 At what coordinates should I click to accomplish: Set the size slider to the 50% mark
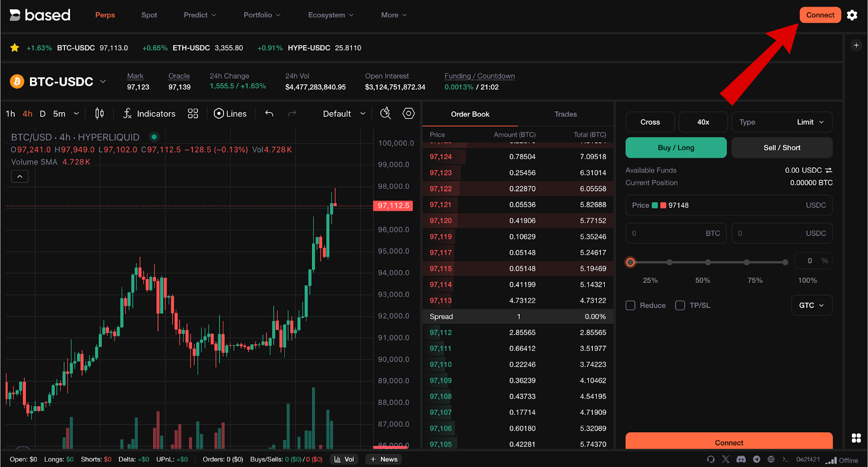pos(708,262)
